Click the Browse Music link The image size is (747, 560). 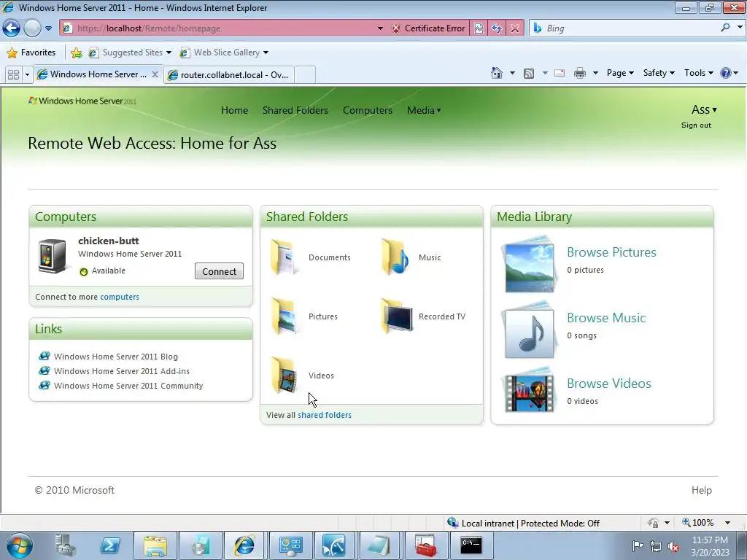coord(606,318)
